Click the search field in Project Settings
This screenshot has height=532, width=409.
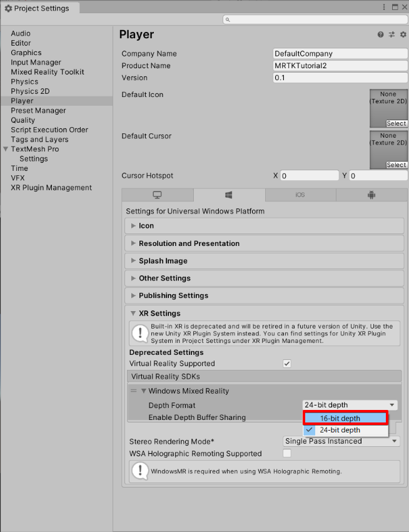315,19
